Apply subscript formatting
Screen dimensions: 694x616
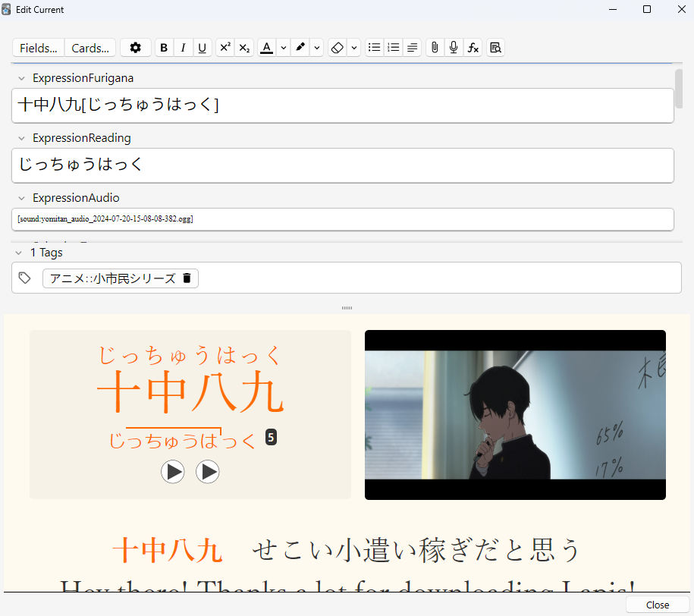(243, 48)
